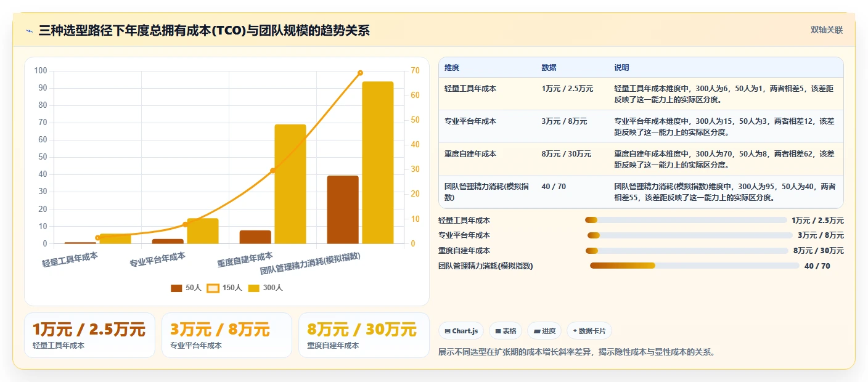Click the 维度 table column header
The image size is (868, 382).
point(452,68)
